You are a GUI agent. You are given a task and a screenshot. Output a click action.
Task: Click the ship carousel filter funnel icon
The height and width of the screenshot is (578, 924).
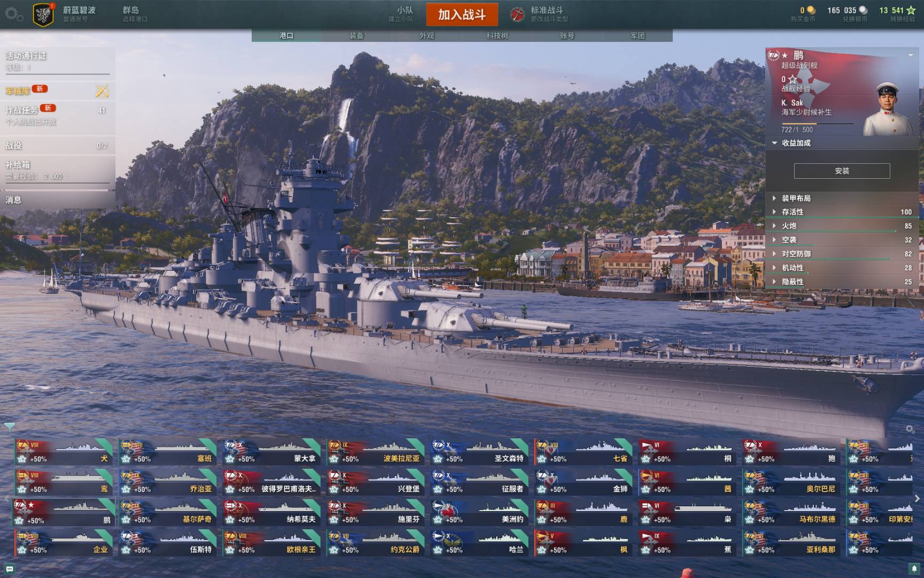point(9,427)
